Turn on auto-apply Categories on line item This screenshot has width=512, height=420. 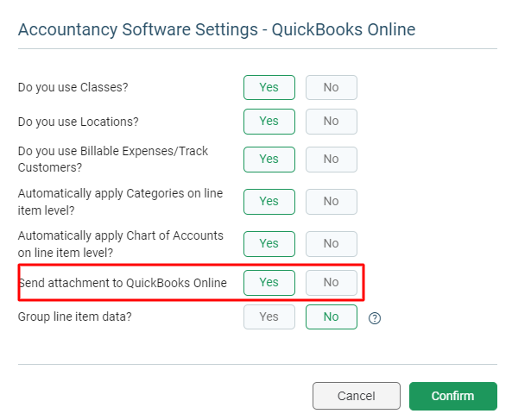[269, 202]
